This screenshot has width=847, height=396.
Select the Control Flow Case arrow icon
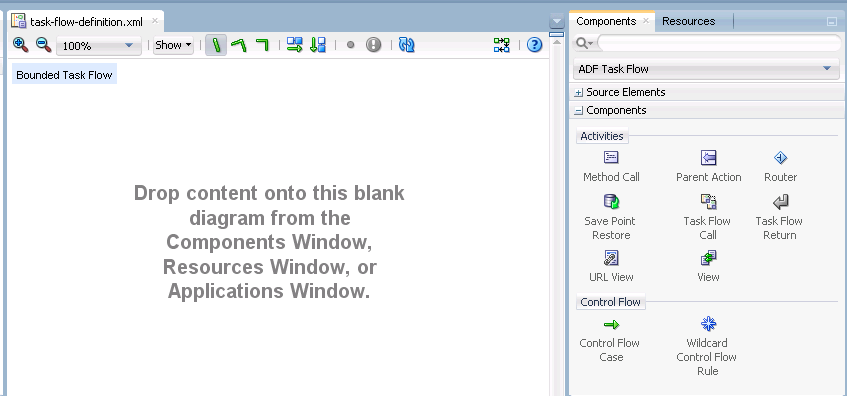coord(611,325)
